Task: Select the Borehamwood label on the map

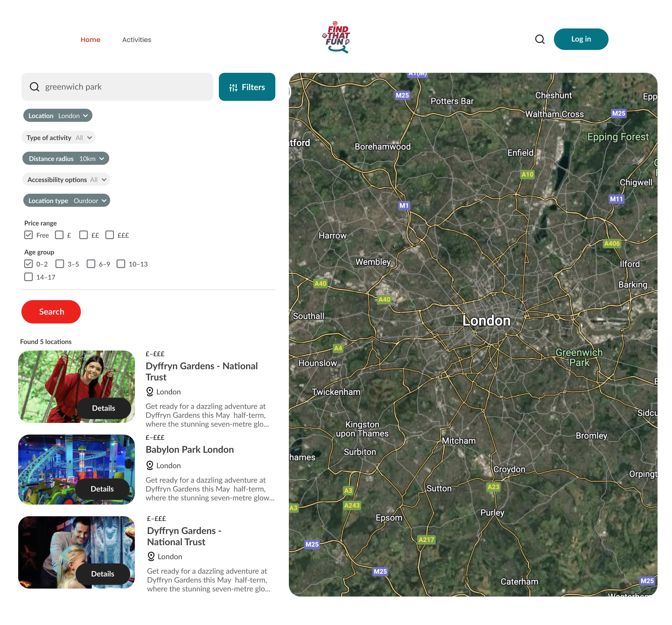Action: [383, 147]
